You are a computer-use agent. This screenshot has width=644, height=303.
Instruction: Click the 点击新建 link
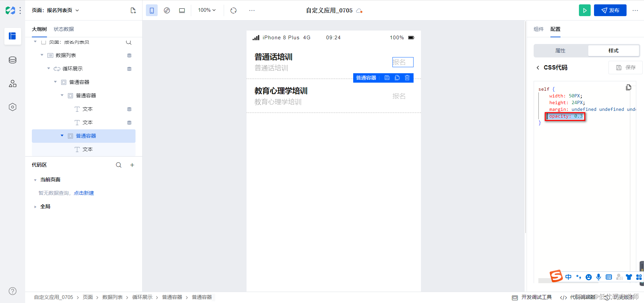pyautogui.click(x=84, y=193)
